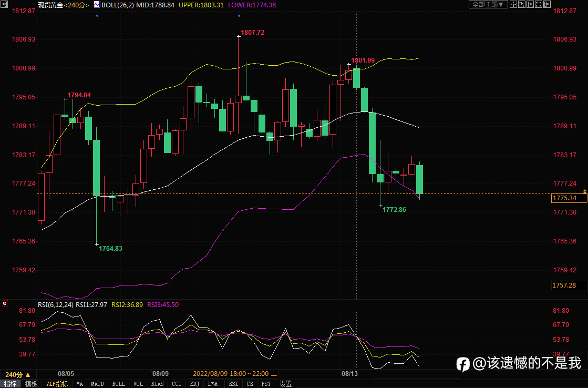Click the RSI2:36.89 readout
This screenshot has width=588, height=388.
pos(127,305)
